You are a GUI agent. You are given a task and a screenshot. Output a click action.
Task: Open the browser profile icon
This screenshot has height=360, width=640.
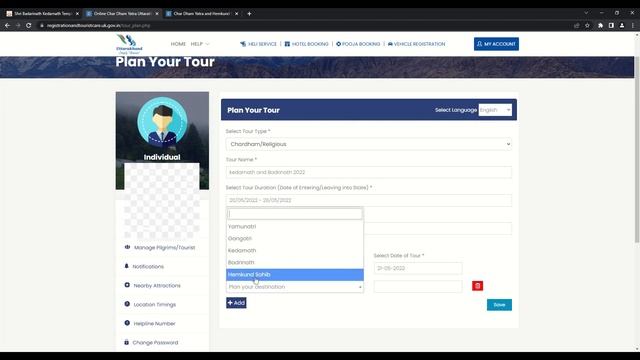[622, 25]
